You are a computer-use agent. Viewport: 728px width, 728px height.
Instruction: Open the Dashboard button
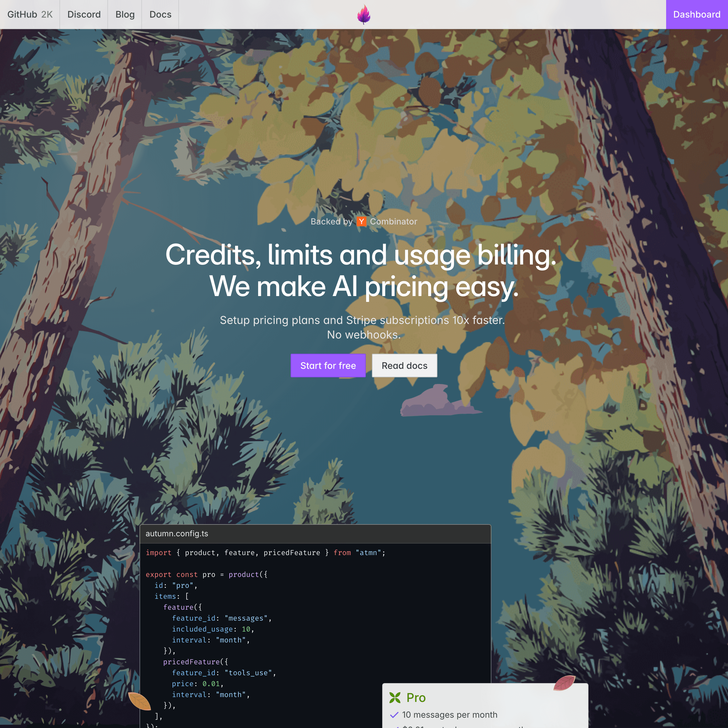[696, 14]
